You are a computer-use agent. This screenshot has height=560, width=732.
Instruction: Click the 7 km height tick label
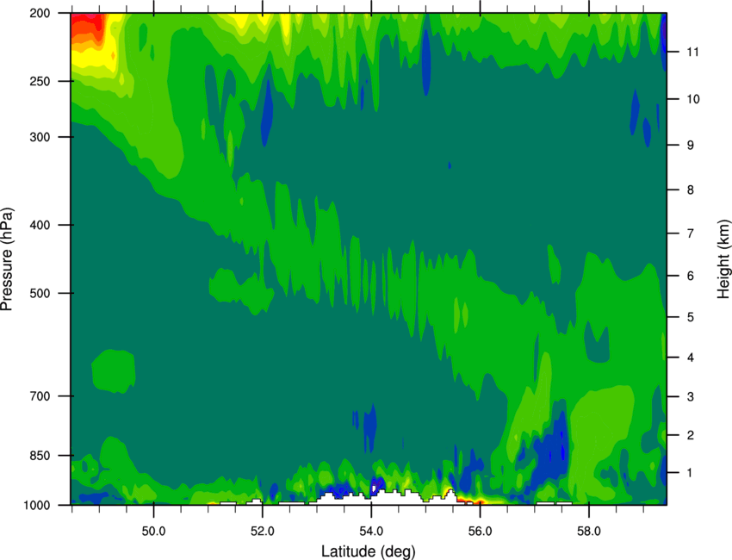(x=691, y=233)
